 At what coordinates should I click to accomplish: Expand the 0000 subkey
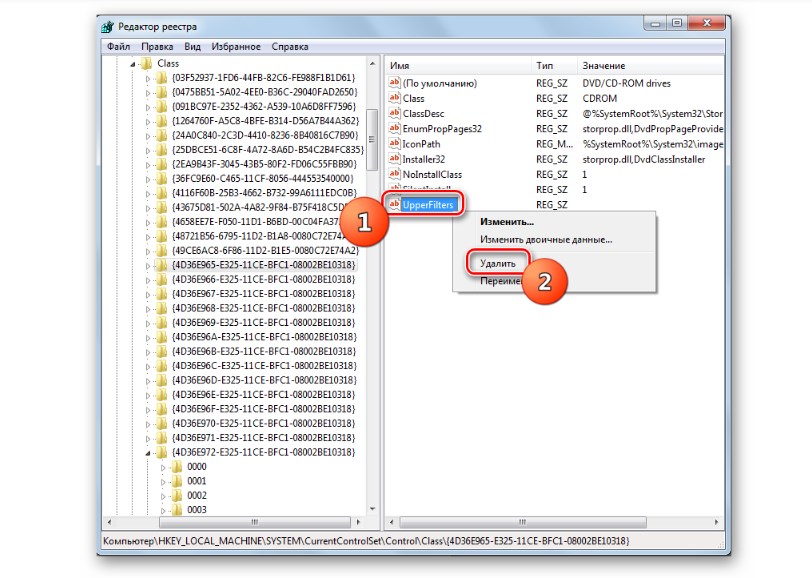pyautogui.click(x=163, y=468)
